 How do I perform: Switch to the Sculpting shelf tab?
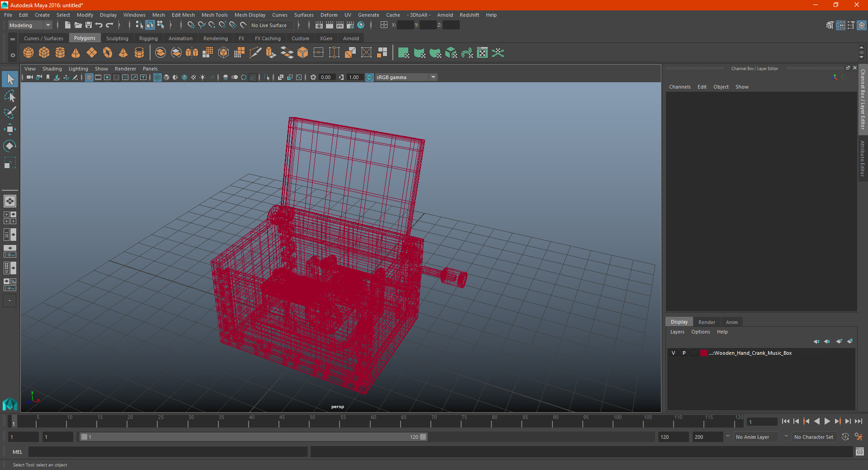click(117, 38)
